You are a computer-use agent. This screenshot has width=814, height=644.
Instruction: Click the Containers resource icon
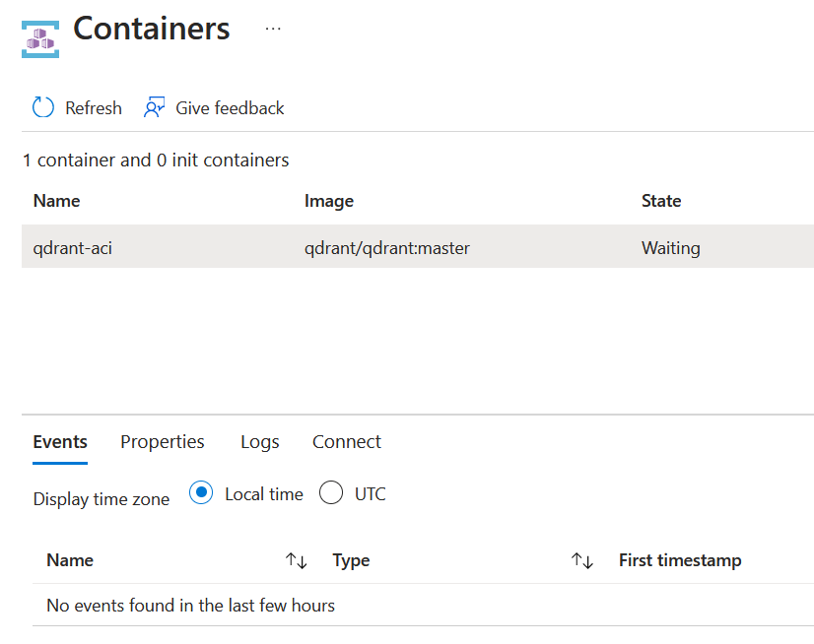(40, 39)
